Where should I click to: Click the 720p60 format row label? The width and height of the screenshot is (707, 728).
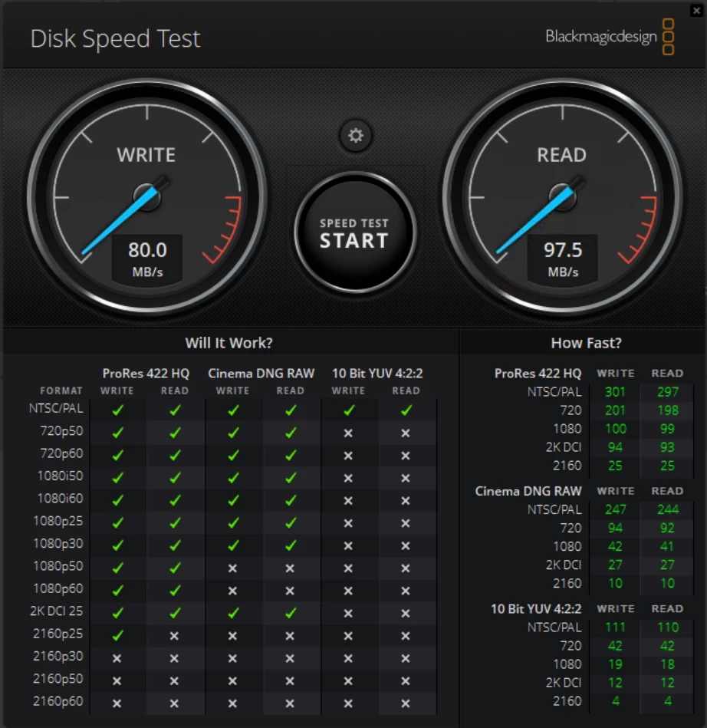[x=62, y=453]
